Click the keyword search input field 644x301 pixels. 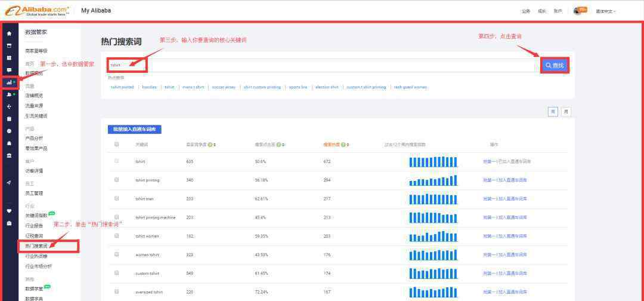(334, 65)
